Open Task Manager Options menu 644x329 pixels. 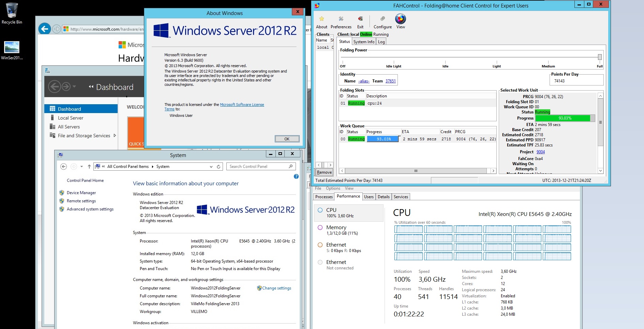click(333, 188)
